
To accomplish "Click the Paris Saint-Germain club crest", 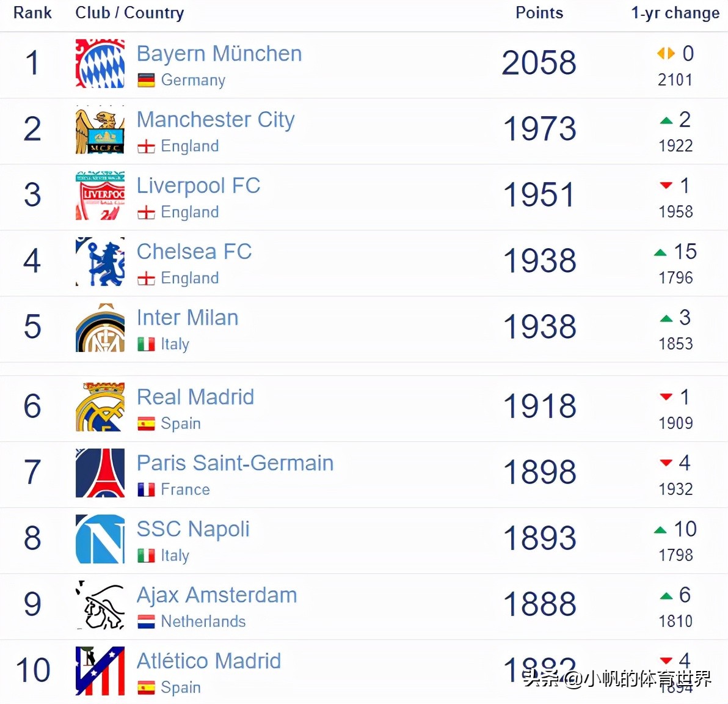I will (x=100, y=473).
